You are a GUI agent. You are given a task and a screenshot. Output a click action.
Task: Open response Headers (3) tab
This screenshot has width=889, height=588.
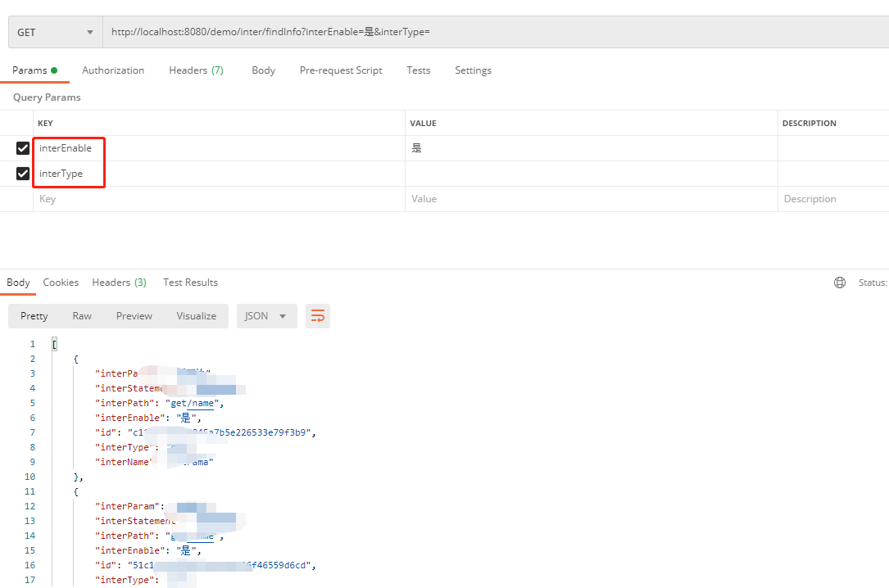[x=119, y=282]
